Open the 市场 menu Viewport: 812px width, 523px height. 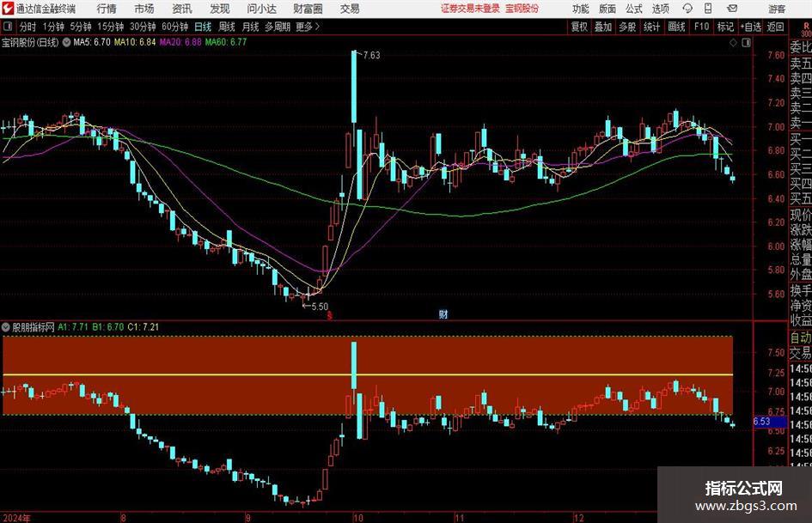144,9
